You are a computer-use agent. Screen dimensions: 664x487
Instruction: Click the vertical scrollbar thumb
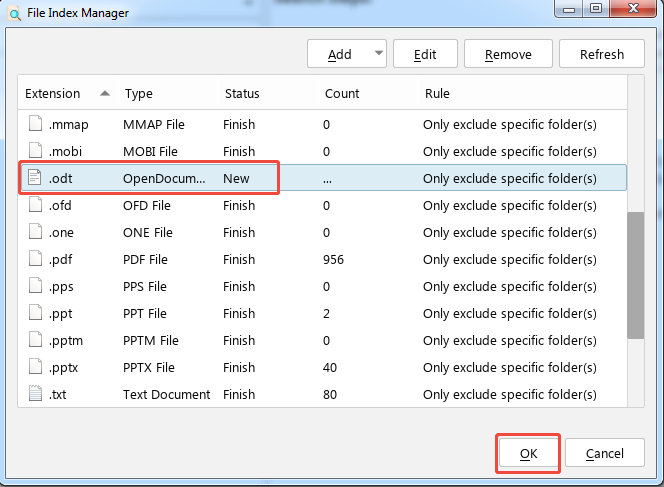coord(635,275)
